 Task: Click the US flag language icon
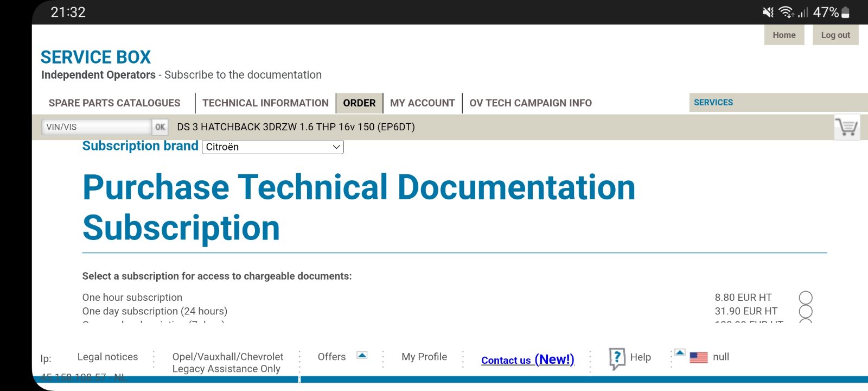[x=699, y=357]
